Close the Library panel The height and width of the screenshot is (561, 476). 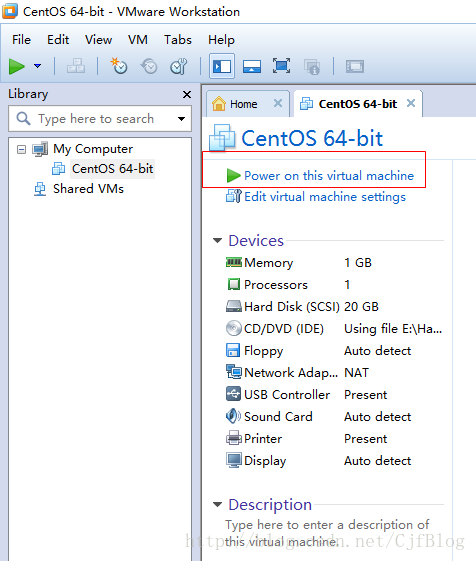(187, 94)
